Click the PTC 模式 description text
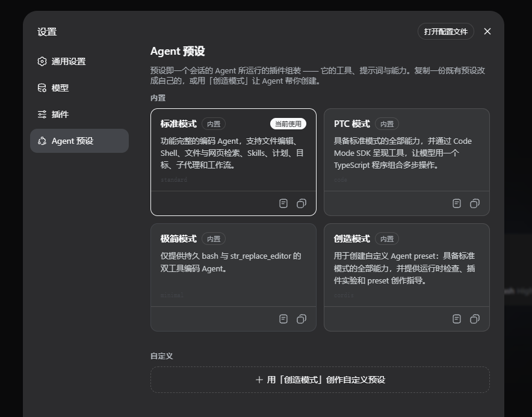Image resolution: width=532 pixels, height=417 pixels. pyautogui.click(x=403, y=153)
